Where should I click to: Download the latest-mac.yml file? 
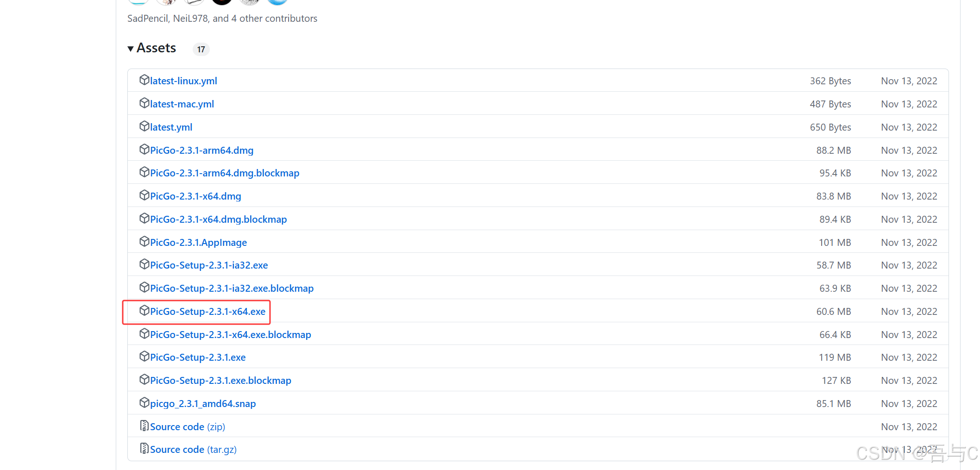click(182, 104)
